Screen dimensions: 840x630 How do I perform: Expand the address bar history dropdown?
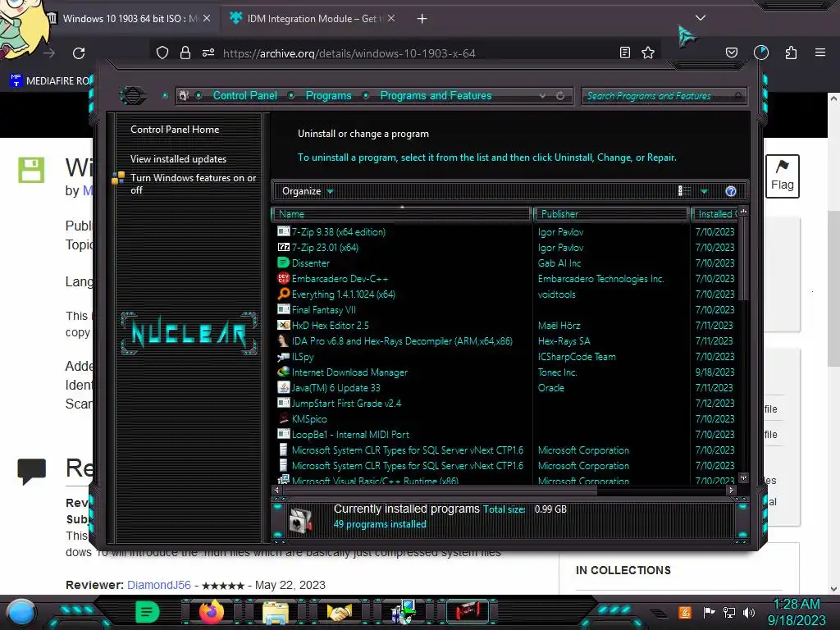(543, 96)
